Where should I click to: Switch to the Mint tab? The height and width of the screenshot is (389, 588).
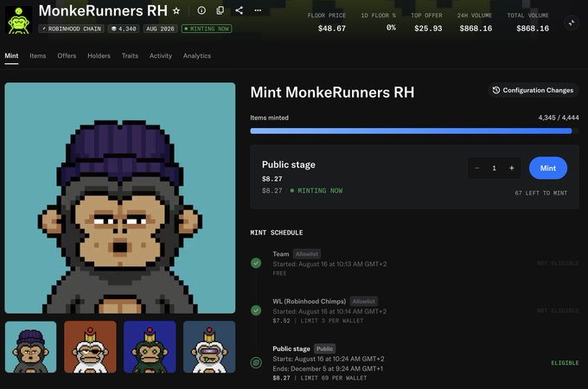[x=11, y=56]
